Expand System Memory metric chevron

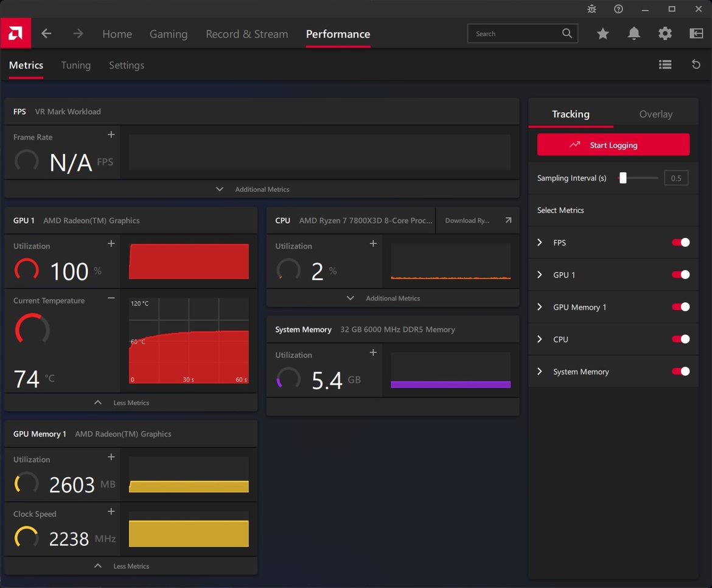539,371
